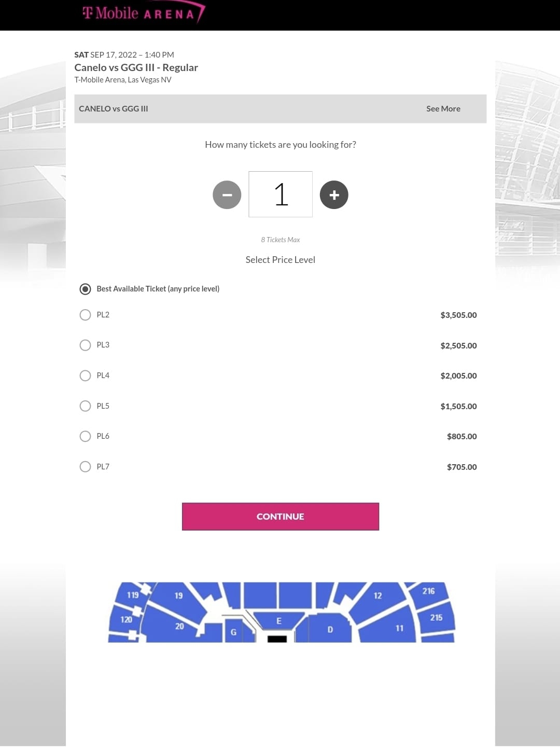Enable the PL3 price level option

point(85,344)
